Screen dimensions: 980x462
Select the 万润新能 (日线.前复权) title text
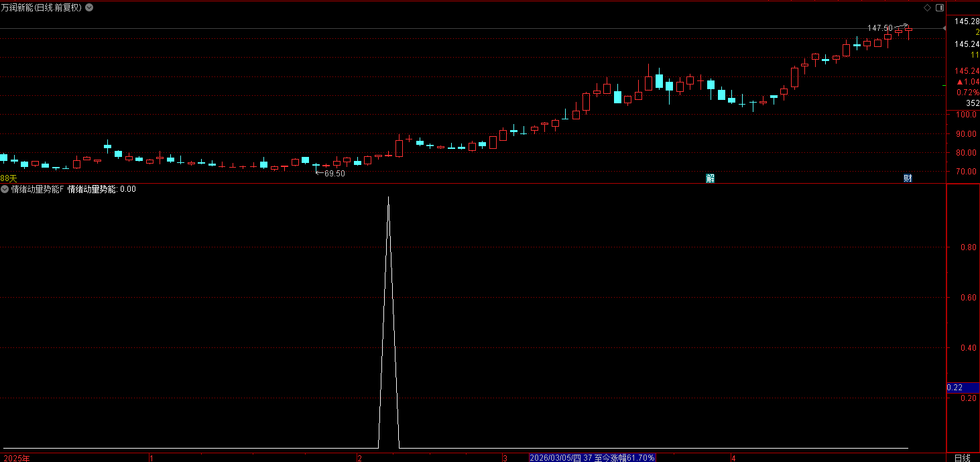click(41, 7)
